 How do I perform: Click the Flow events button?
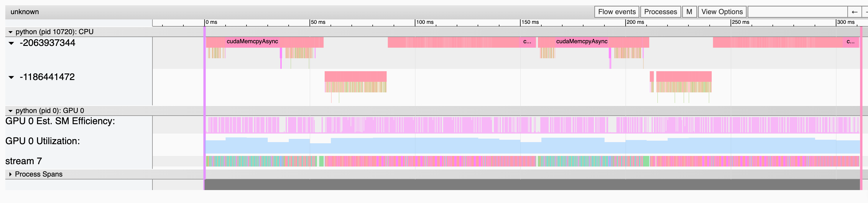click(x=617, y=12)
